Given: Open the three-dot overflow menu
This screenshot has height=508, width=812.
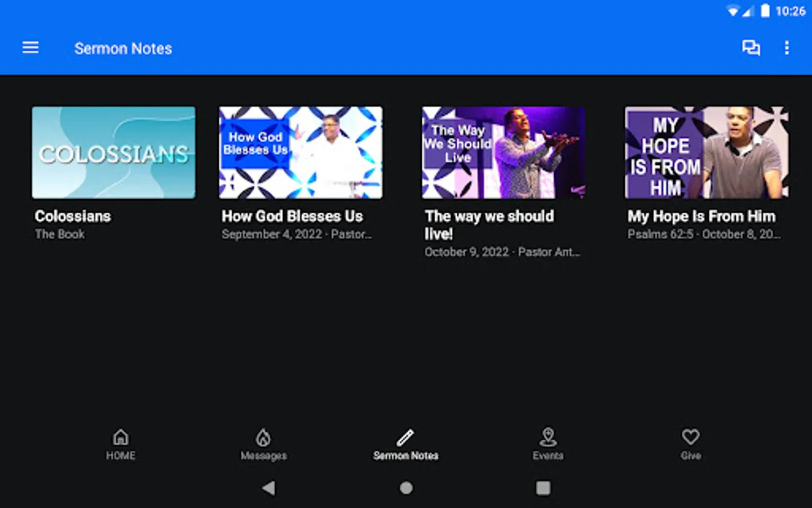Looking at the screenshot, I should (x=787, y=48).
